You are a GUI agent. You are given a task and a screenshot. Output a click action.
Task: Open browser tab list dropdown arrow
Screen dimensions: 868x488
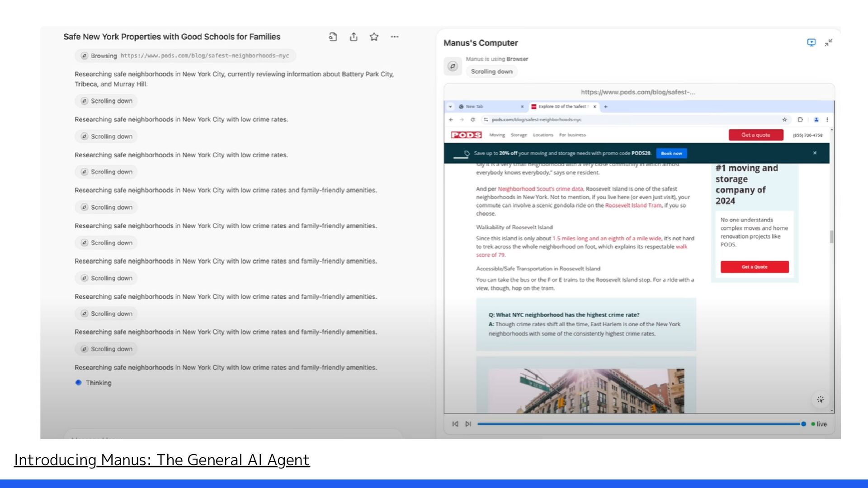[x=450, y=107]
